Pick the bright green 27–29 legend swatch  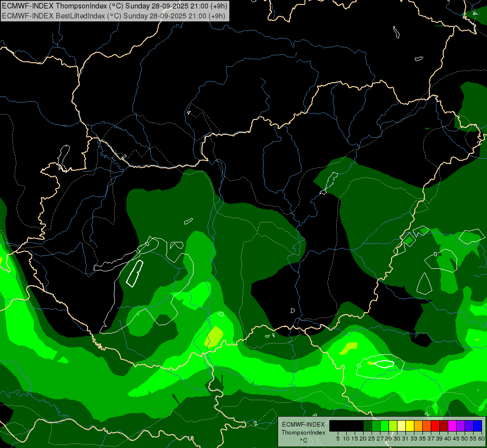click(x=385, y=426)
